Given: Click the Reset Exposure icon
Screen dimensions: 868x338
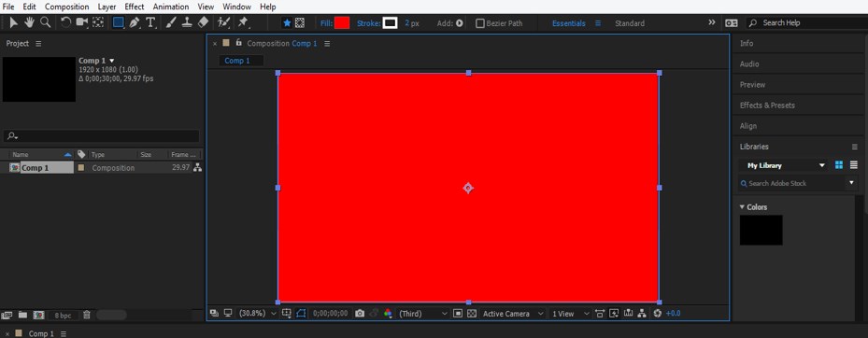Looking at the screenshot, I should 657,314.
